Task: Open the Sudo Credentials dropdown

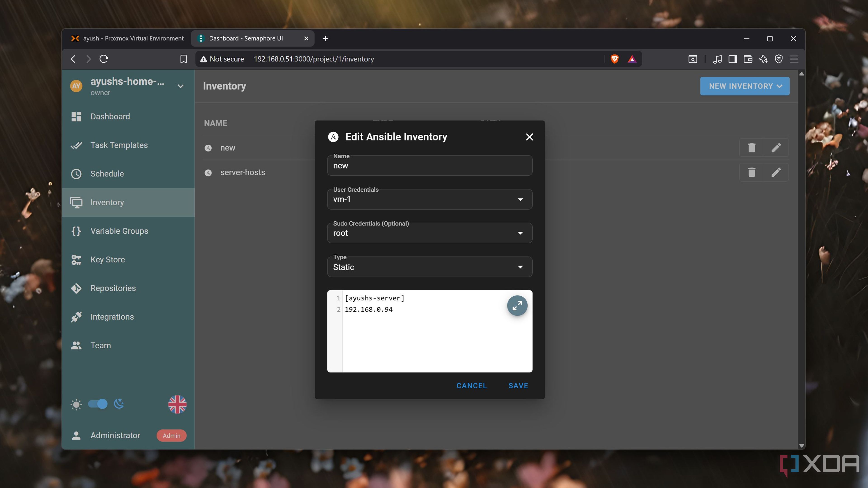Action: [x=430, y=233]
